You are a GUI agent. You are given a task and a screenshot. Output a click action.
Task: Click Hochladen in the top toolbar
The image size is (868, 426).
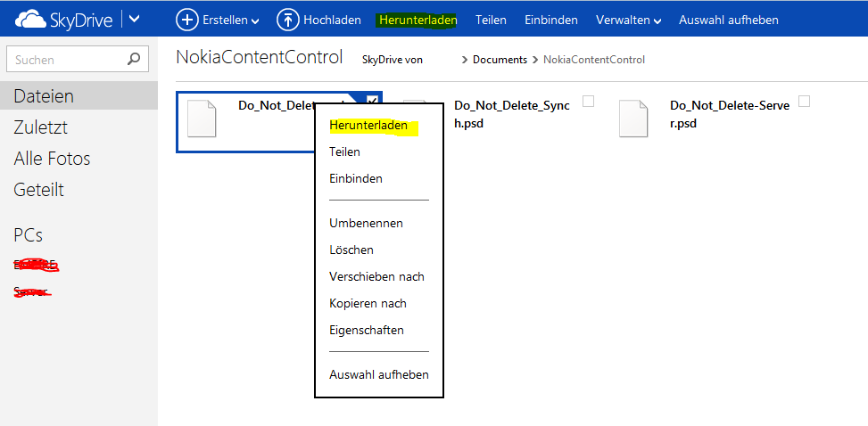(x=332, y=20)
